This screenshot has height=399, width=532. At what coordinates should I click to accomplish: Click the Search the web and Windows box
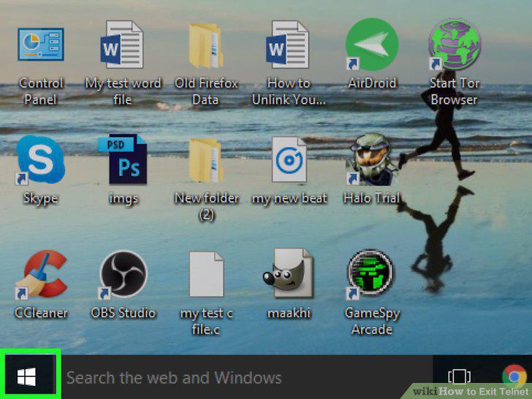[247, 377]
